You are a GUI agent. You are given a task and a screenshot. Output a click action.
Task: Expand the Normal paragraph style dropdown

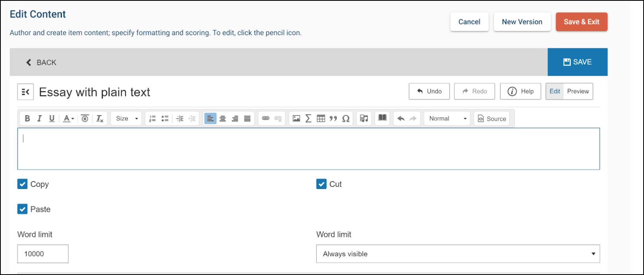(x=447, y=118)
